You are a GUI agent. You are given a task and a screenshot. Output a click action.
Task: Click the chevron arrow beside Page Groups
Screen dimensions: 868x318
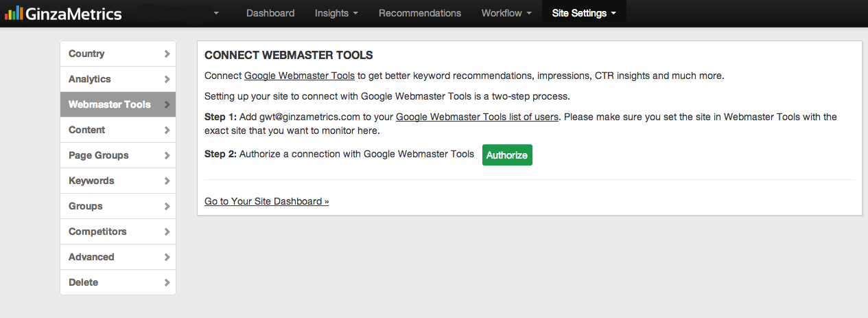coord(167,155)
